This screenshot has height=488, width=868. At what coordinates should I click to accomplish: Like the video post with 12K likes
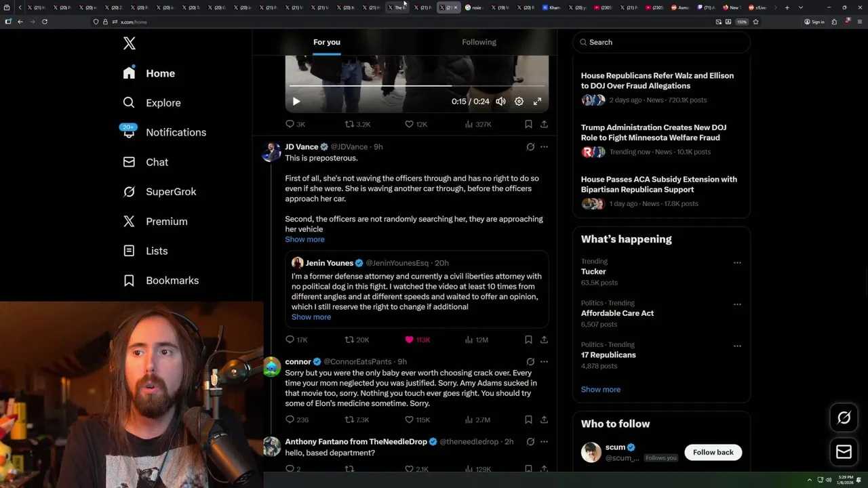(x=416, y=124)
